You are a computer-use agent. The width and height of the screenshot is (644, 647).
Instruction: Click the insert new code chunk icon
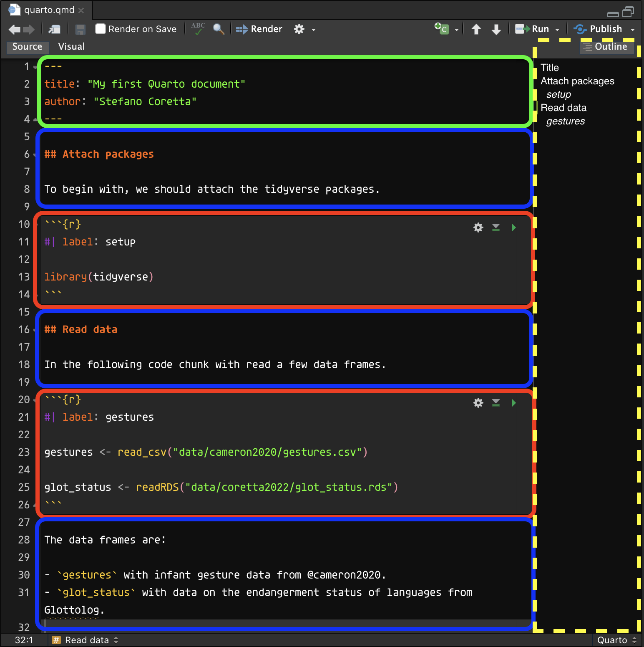coord(442,29)
